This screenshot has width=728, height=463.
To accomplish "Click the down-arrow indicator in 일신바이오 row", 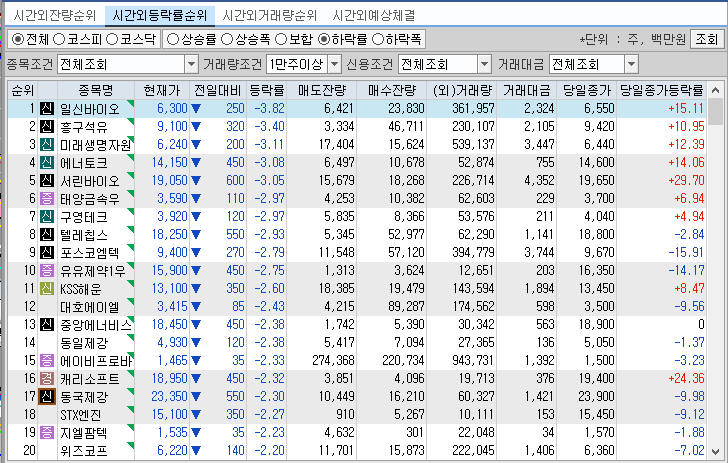I will point(196,109).
